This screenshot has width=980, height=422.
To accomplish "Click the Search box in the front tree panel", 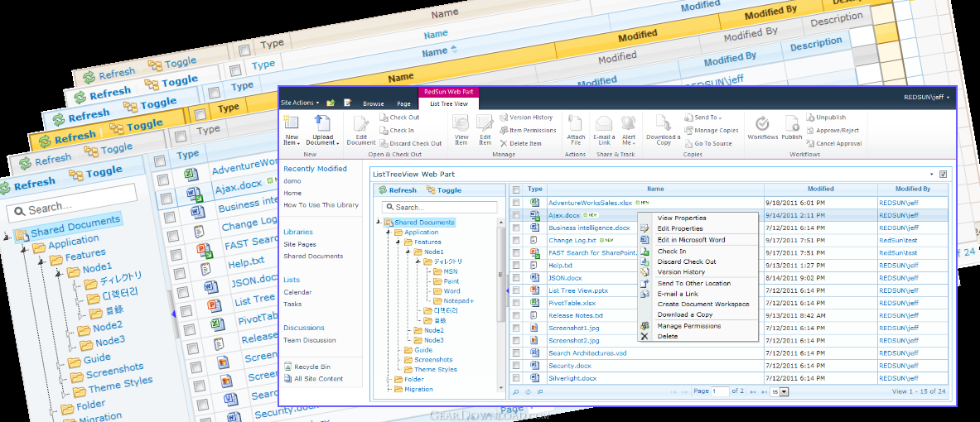I will click(x=439, y=207).
